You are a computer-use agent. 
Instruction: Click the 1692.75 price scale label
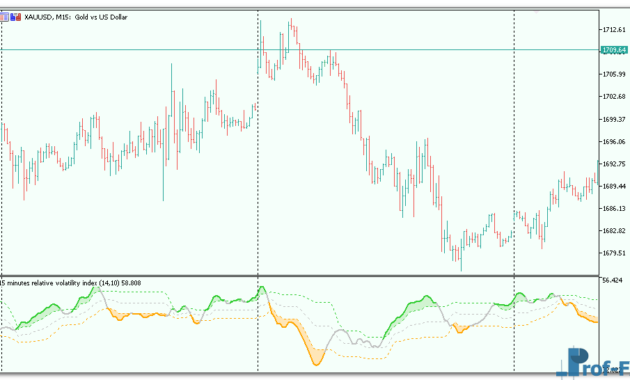[x=614, y=163]
